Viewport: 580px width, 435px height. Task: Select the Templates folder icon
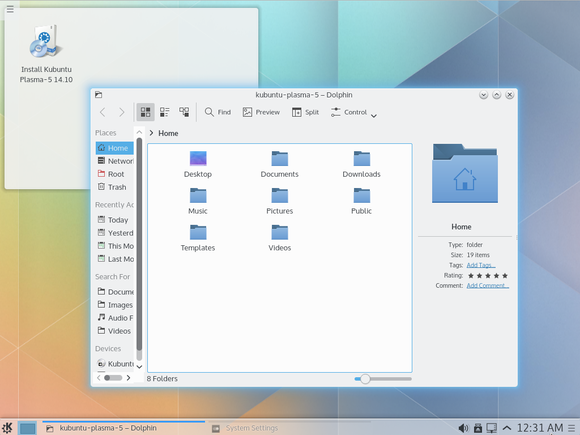[x=198, y=232]
